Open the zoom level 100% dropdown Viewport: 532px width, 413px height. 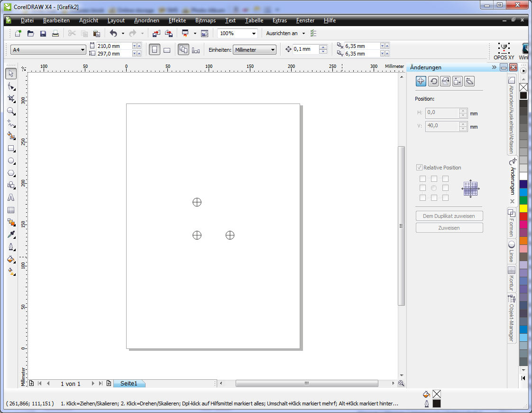[254, 33]
